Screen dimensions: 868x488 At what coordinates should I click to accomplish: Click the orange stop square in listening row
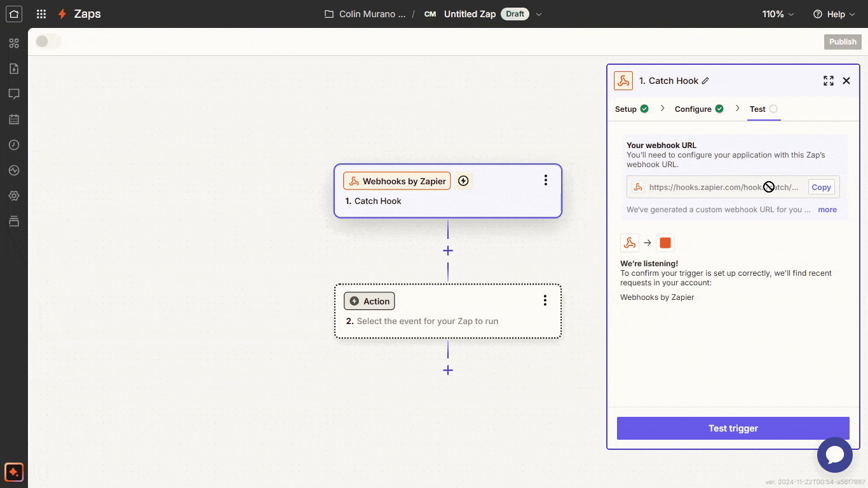pos(665,243)
